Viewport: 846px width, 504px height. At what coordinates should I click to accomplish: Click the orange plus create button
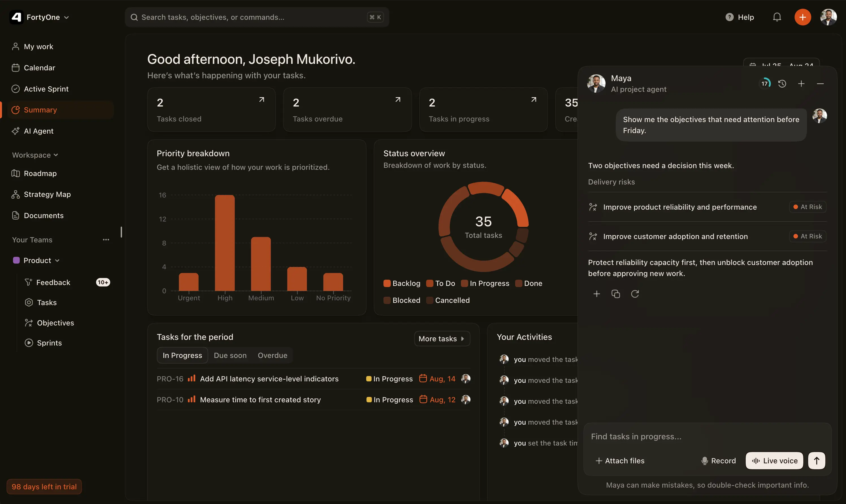point(802,17)
